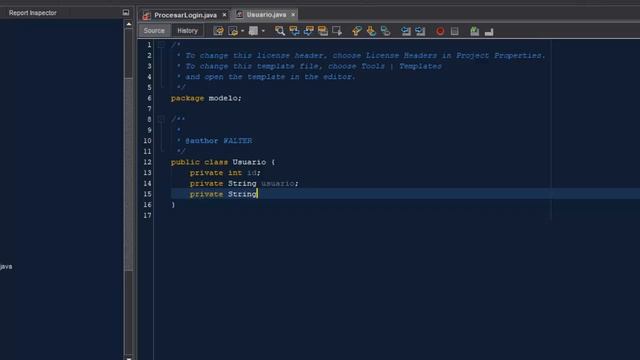Click on '@author WALTER' comment text
Image resolution: width=640 pixels, height=360 pixels.
tap(218, 141)
